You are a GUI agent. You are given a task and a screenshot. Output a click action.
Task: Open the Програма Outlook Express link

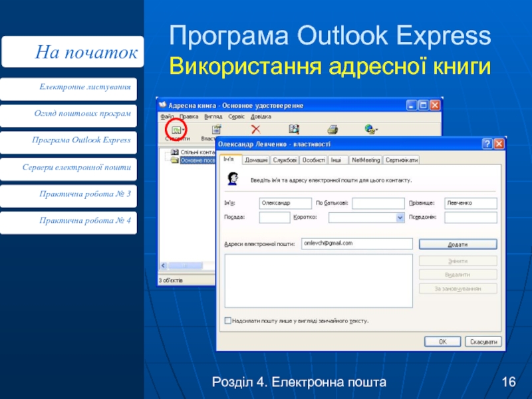[68, 142]
